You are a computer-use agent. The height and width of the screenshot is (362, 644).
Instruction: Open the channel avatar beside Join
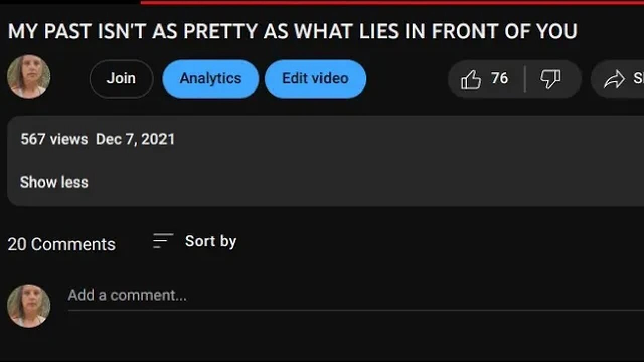click(29, 76)
